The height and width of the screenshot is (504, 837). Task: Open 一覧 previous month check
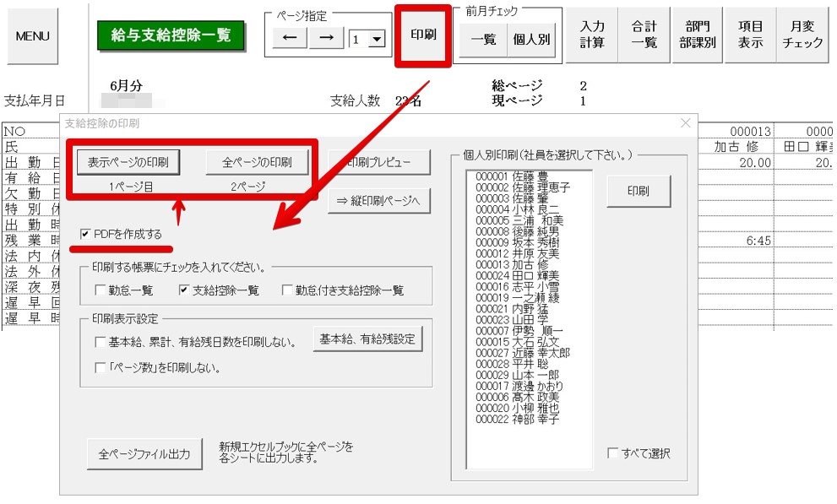point(483,40)
